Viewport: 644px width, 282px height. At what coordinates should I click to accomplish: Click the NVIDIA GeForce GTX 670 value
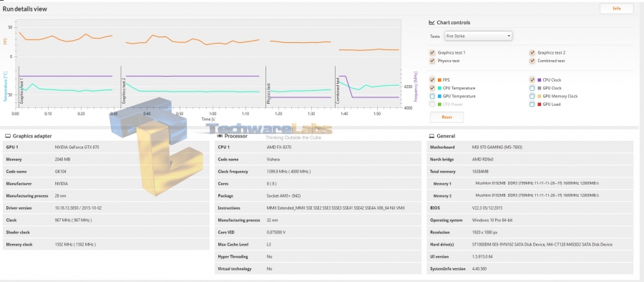77,147
